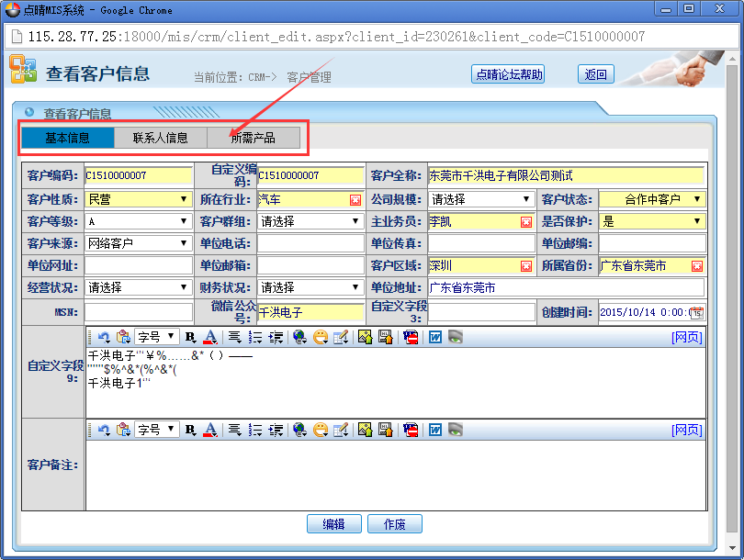Click paste icon in 客户备注 editor toolbar

[122, 430]
